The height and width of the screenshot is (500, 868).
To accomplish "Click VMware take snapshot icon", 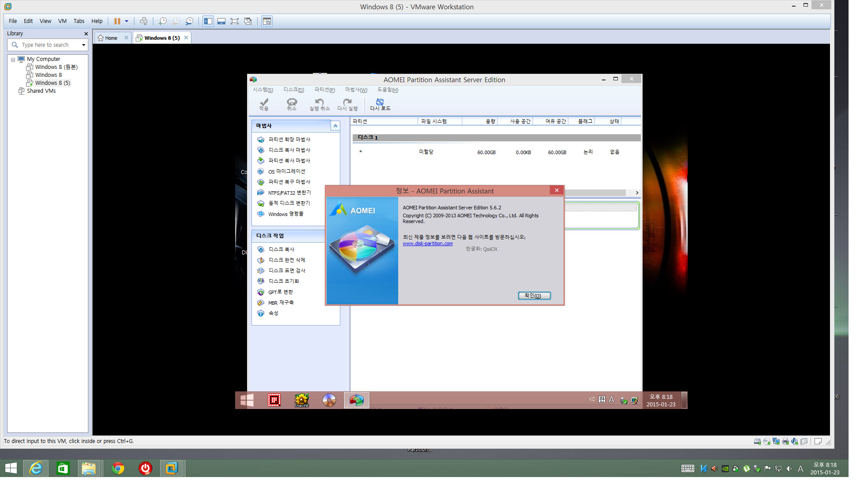I will coord(163,21).
